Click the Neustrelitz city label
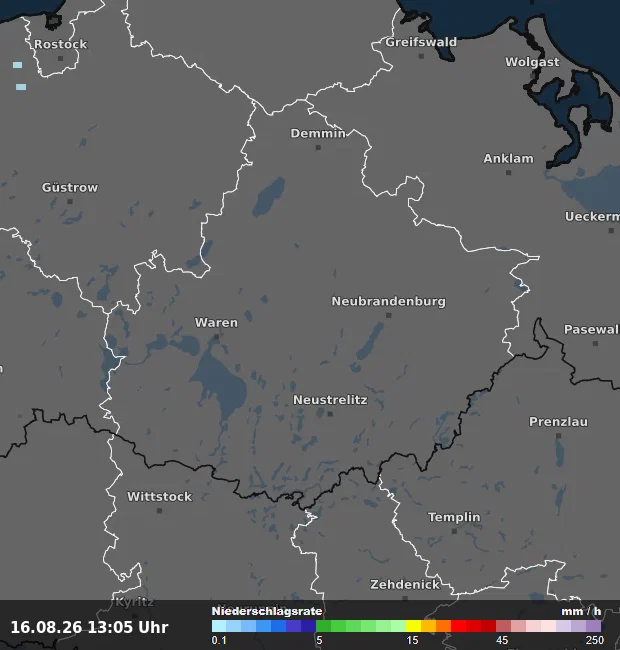 [330, 400]
